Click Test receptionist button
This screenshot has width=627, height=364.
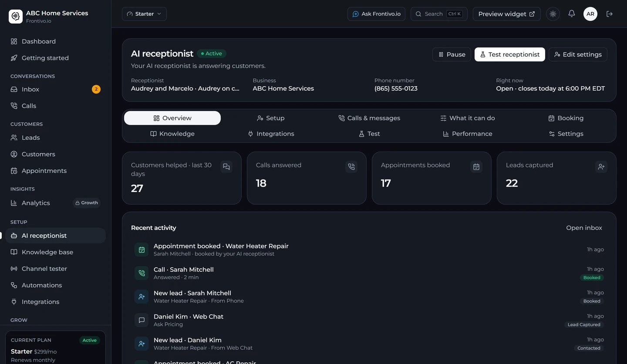[509, 54]
